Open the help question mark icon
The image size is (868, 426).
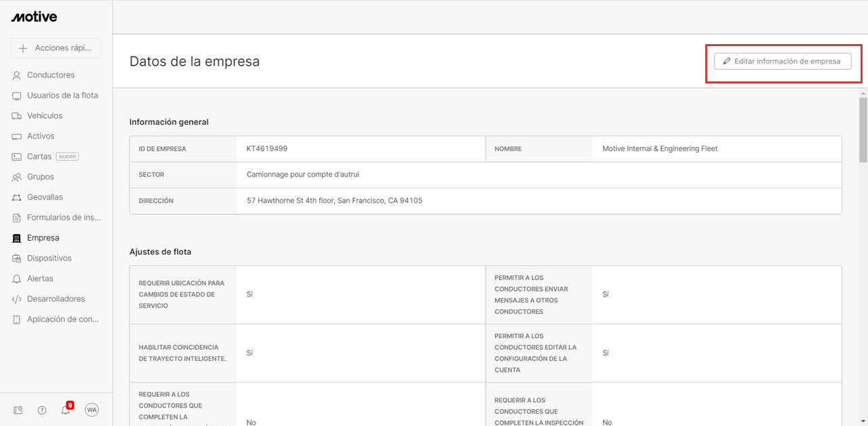42,410
